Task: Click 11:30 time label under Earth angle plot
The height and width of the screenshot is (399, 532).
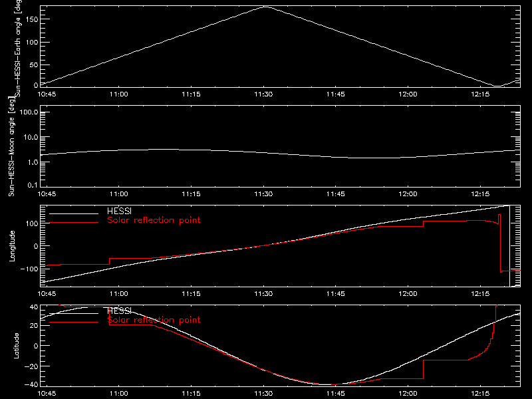Action: tap(263, 94)
